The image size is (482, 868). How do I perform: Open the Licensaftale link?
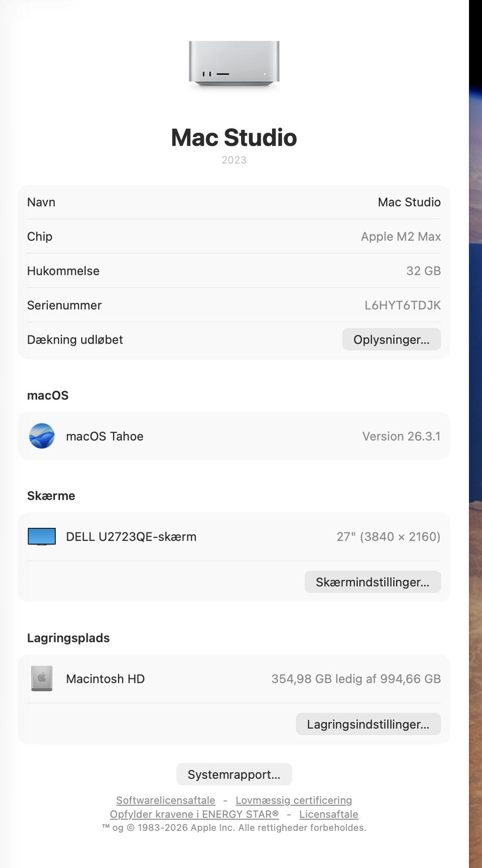click(x=329, y=814)
